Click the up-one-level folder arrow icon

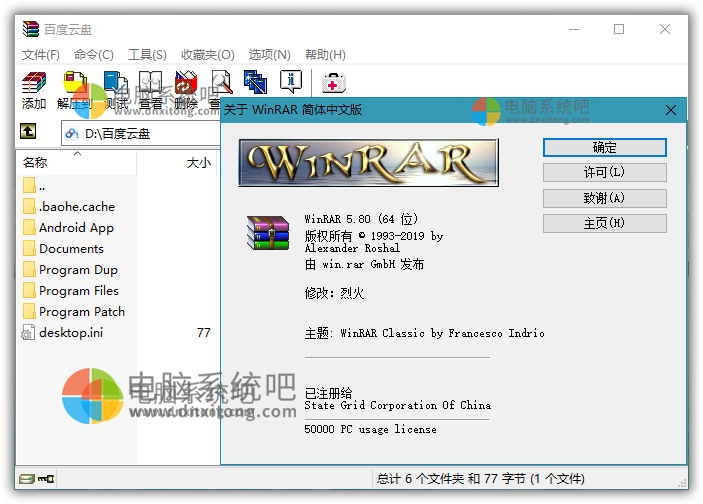pyautogui.click(x=28, y=131)
